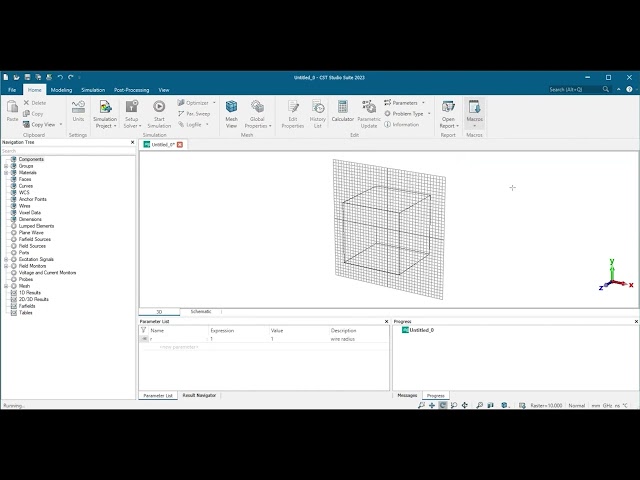This screenshot has height=480, width=640.
Task: Click the Copy button in Clipboard group
Action: [33, 114]
